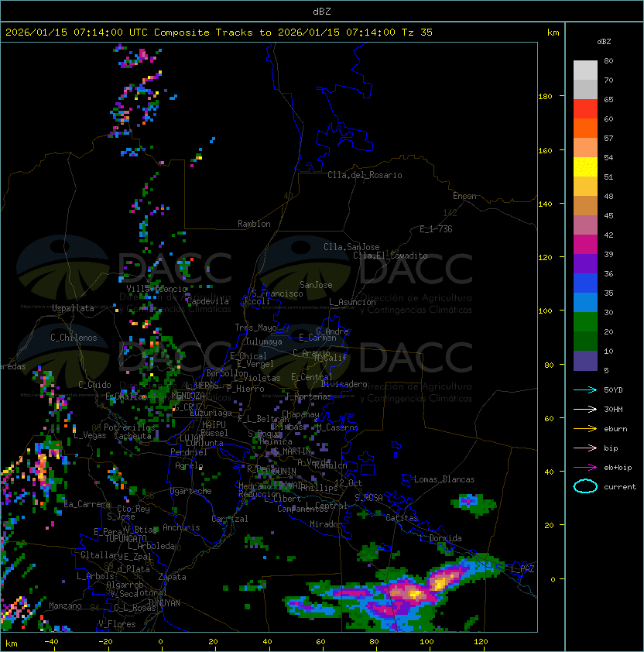Pick the light gray top legend swatch
Screen dimensions: 644x652
pyautogui.click(x=585, y=70)
